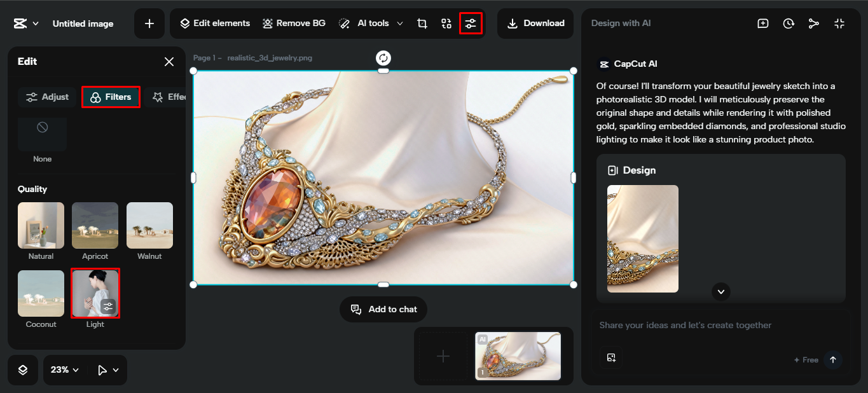This screenshot has width=868, height=393.
Task: Click the Page 1 realistic_3d_jewelry.png label
Action: (x=252, y=58)
